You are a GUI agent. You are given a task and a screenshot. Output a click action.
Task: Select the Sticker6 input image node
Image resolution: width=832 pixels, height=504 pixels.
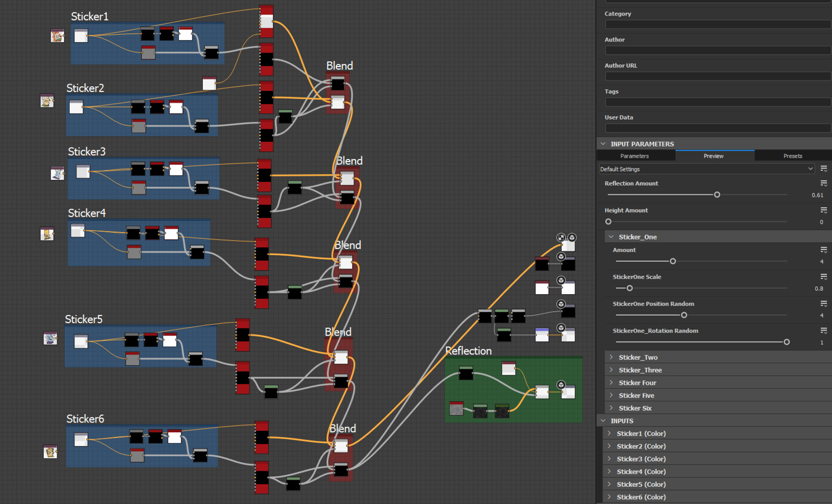pyautogui.click(x=50, y=452)
